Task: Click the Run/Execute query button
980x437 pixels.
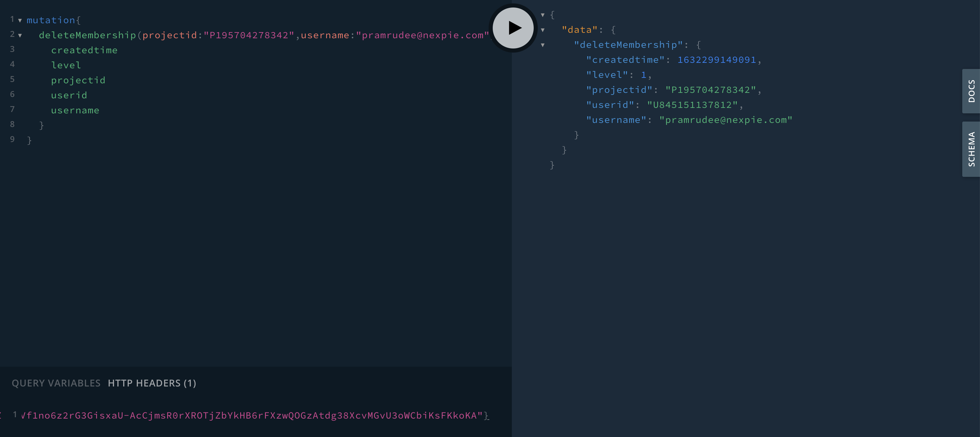Action: click(512, 28)
